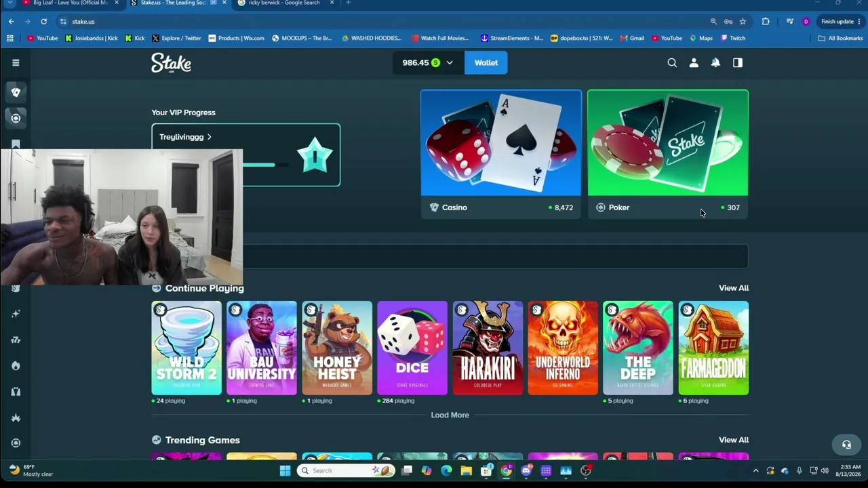Open the All Bookmarks folder

(x=840, y=38)
